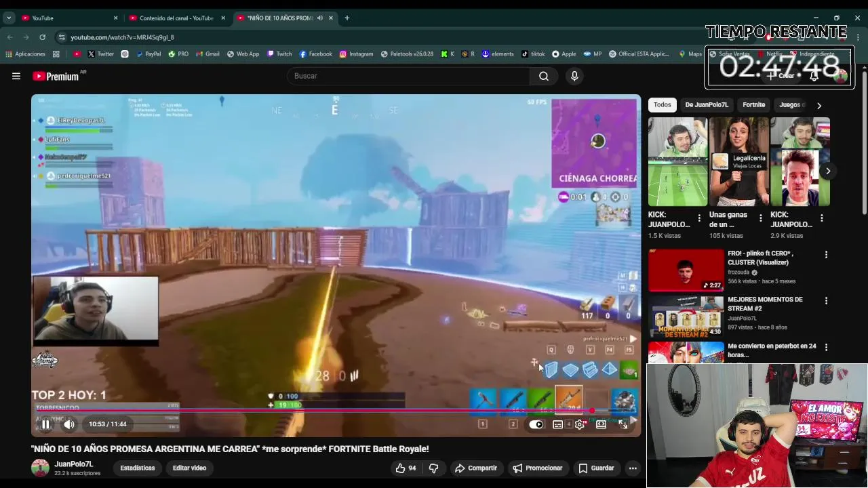868x488 pixels.
Task: Click the Promocionar button
Action: (x=537, y=468)
